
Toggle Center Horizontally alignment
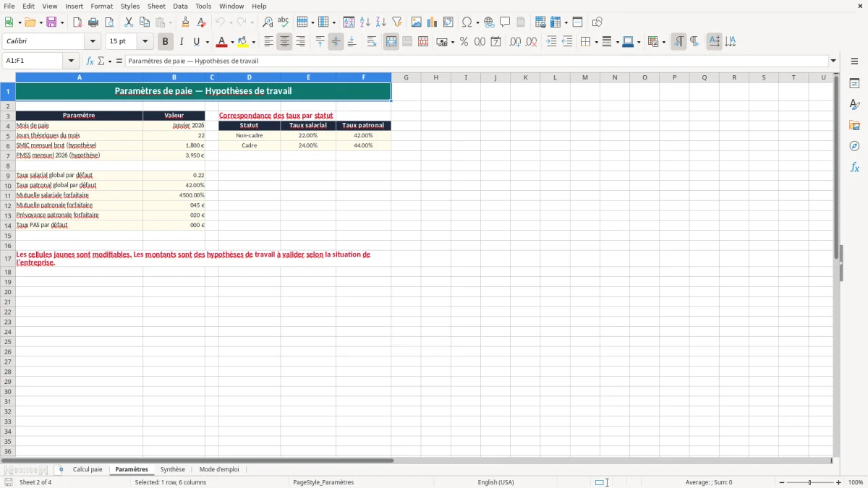(x=284, y=42)
